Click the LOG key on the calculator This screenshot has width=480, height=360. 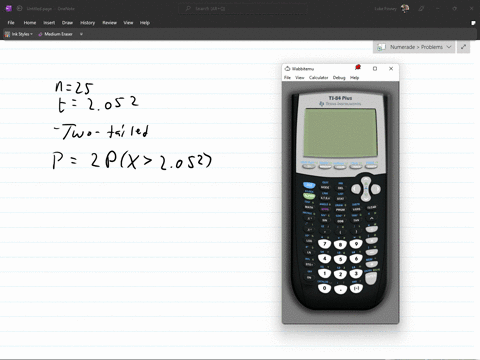pyautogui.click(x=309, y=241)
